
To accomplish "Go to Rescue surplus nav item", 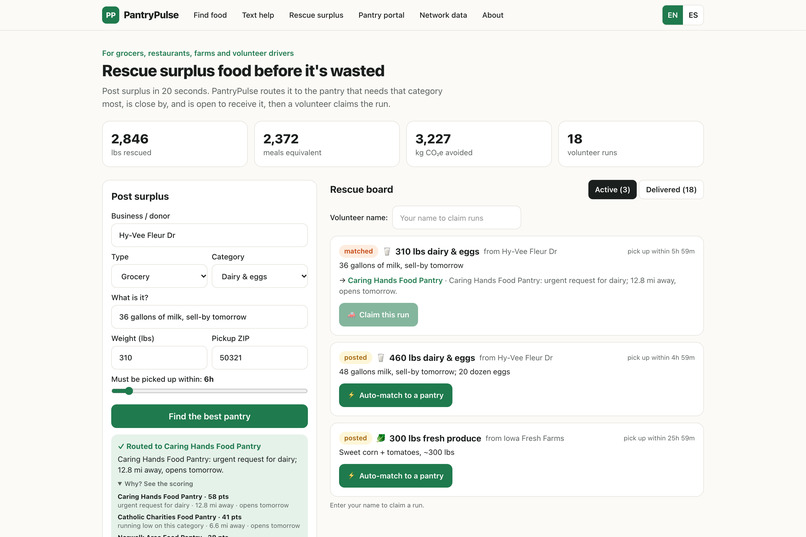I will 316,15.
